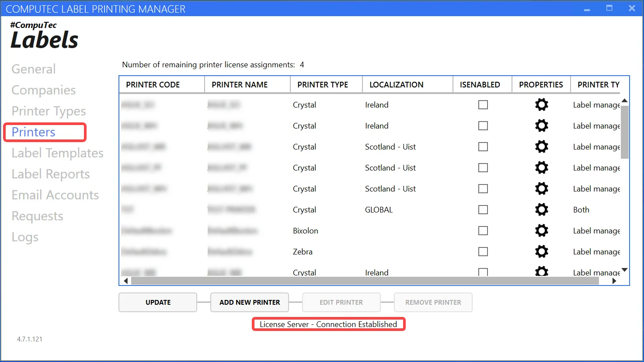The height and width of the screenshot is (362, 644).
Task: Open gear icon for first Scotland - Uist row
Action: [541, 147]
